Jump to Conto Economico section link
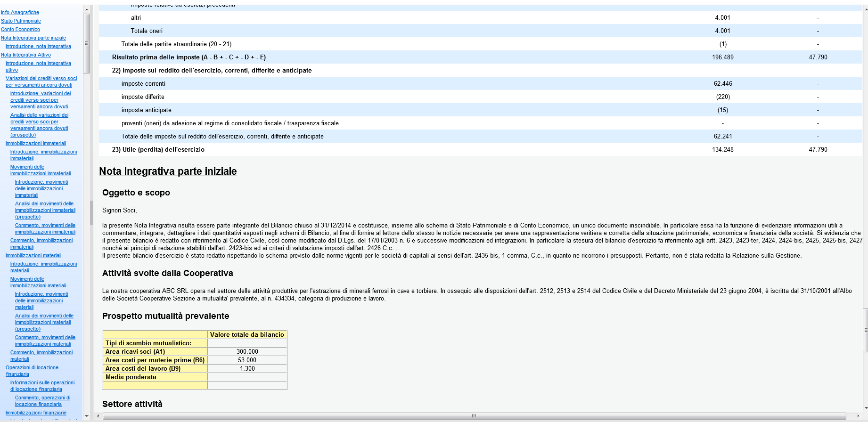 pyautogui.click(x=20, y=29)
